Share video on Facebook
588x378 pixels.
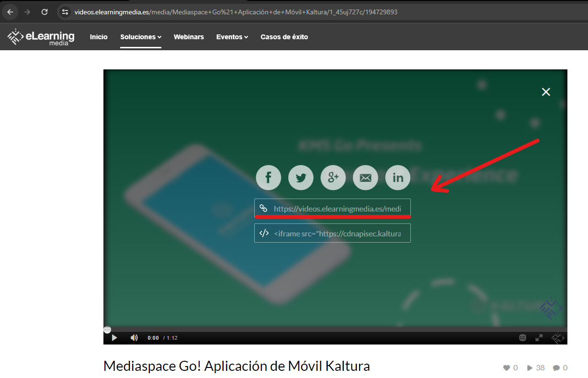click(269, 178)
